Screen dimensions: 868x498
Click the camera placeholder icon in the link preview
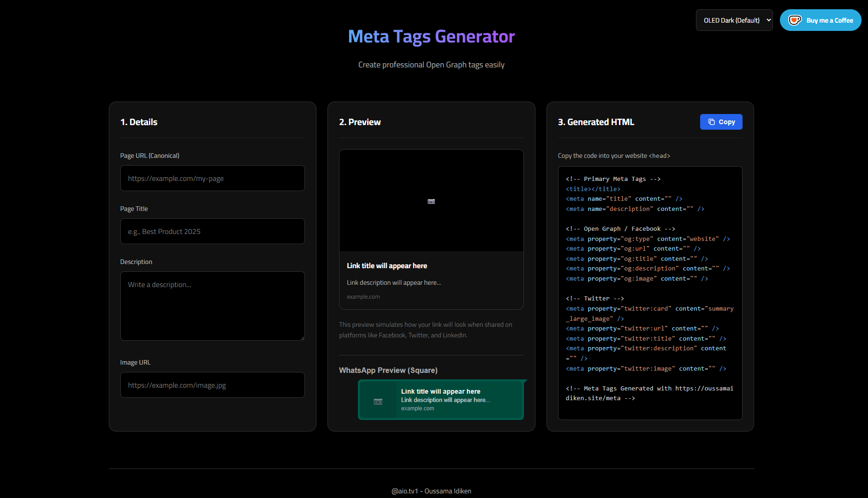tap(431, 201)
